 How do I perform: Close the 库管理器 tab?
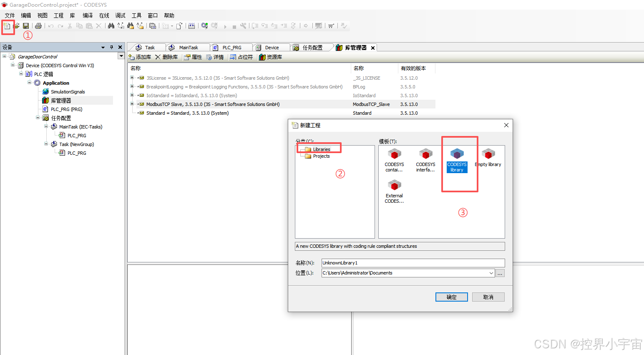point(373,48)
